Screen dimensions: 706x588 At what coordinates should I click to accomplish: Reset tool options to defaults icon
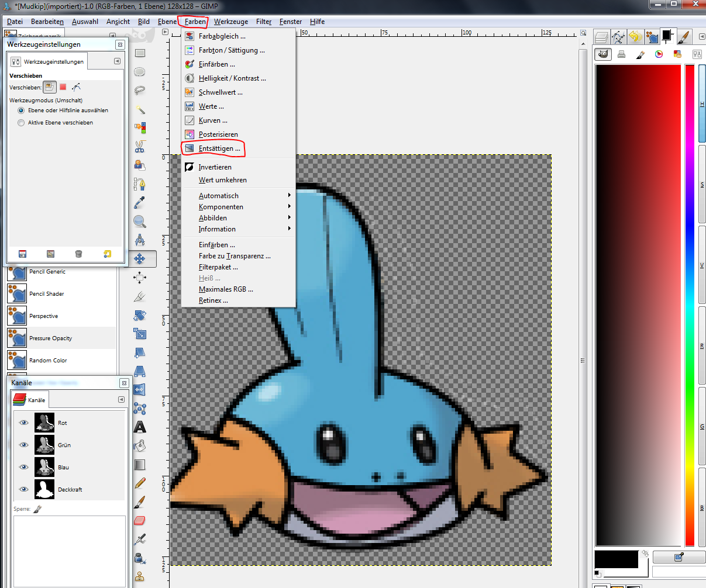click(107, 254)
